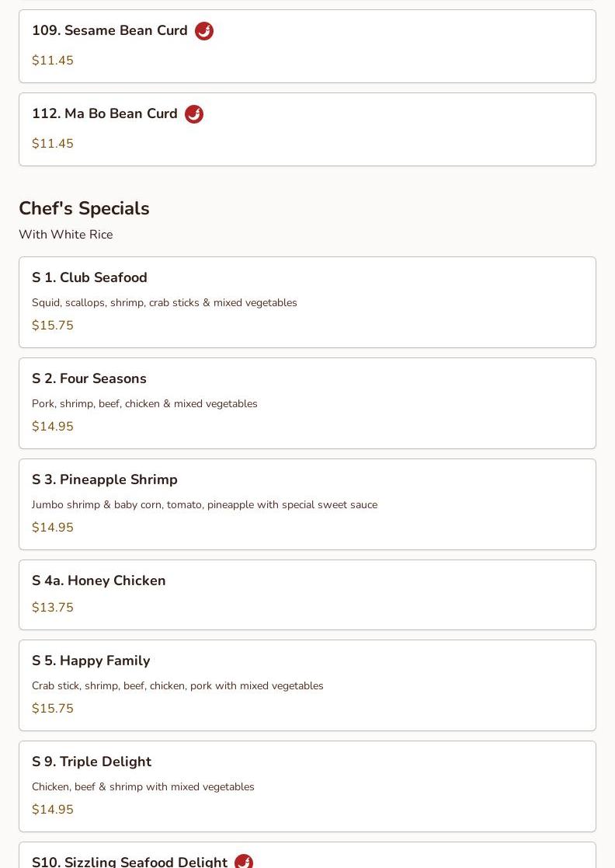Select 112. Ma Bo Bean Curd card
Screen dimensions: 615x868
tap(307, 130)
